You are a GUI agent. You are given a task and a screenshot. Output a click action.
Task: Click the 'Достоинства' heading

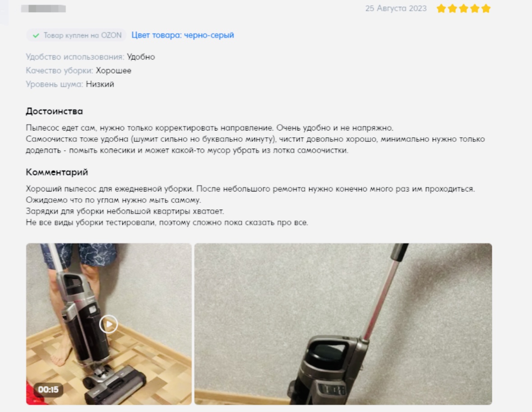54,112
